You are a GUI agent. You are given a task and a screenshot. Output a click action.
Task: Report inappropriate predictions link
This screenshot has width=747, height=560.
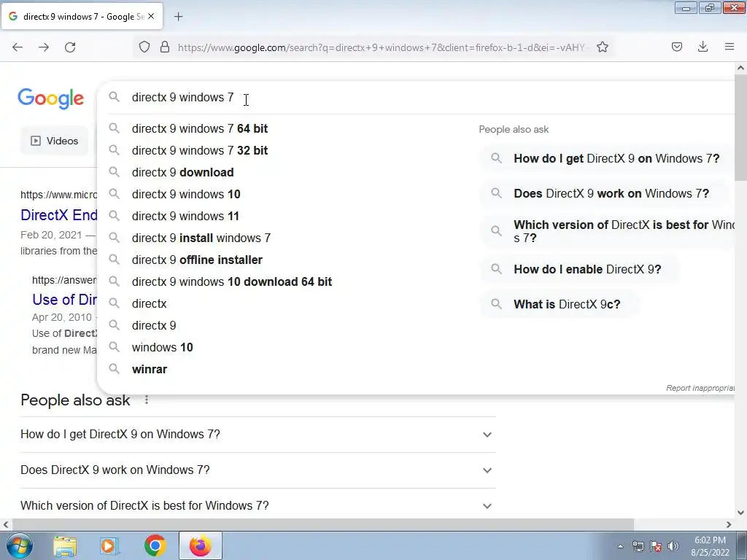click(x=700, y=388)
